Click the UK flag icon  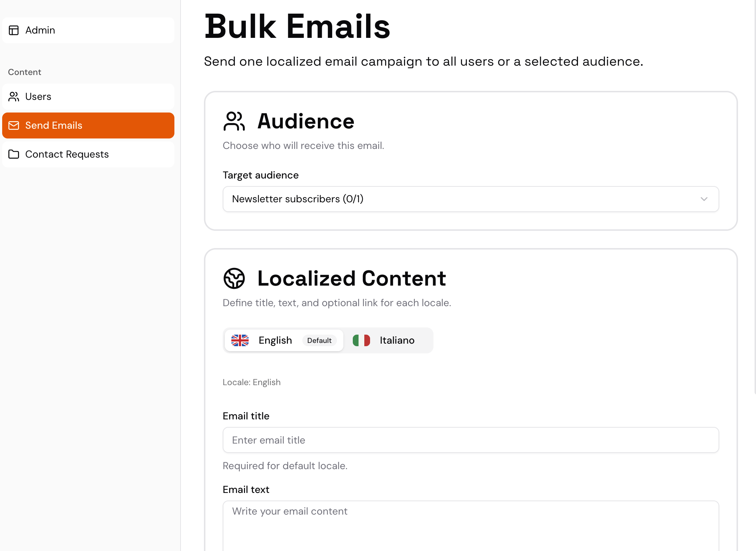240,340
